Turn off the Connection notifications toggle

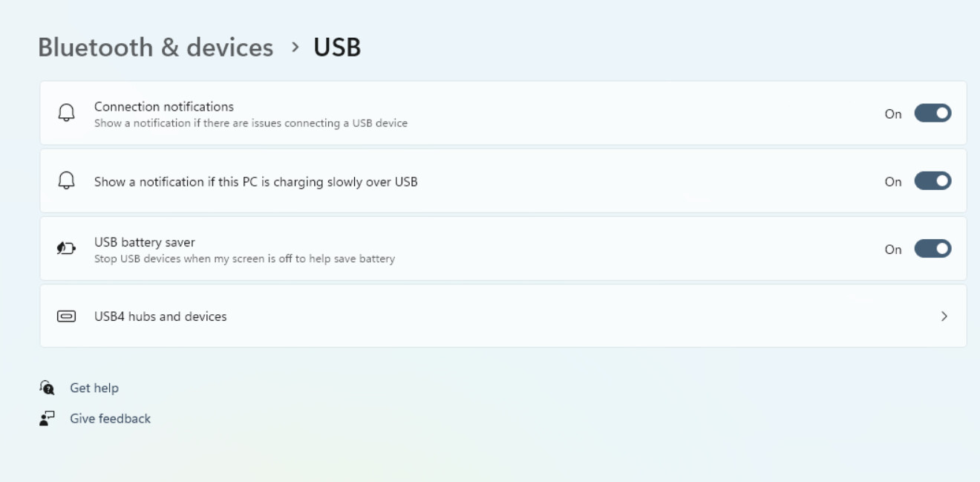932,114
